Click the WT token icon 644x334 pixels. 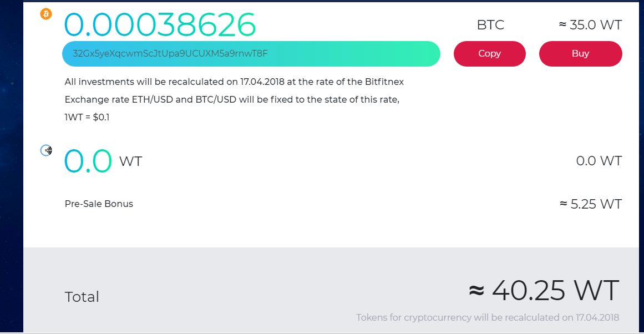(x=47, y=150)
